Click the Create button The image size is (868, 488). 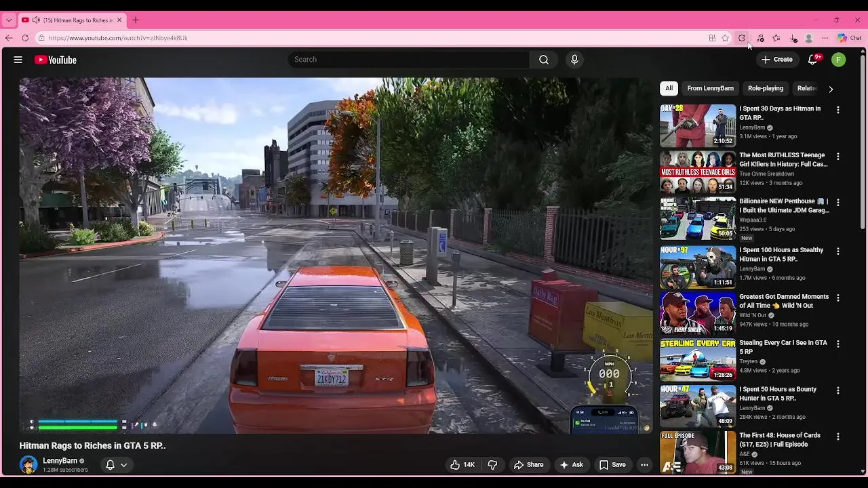coord(777,60)
